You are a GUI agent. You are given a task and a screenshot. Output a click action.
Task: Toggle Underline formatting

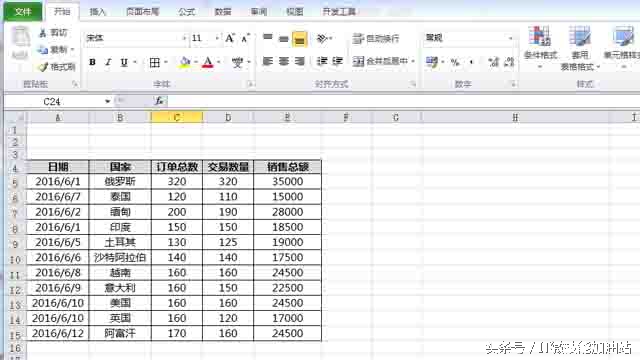[124, 62]
